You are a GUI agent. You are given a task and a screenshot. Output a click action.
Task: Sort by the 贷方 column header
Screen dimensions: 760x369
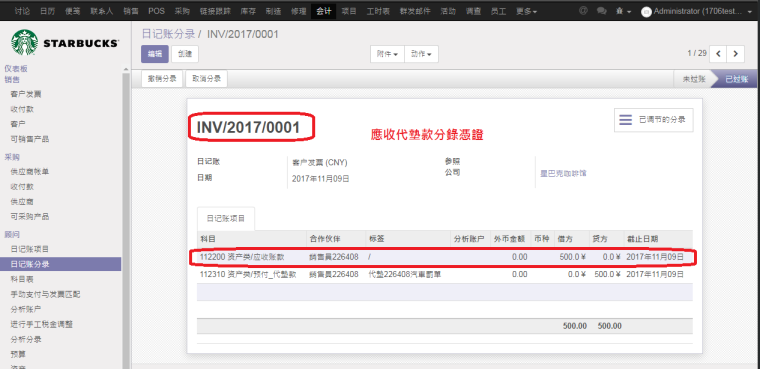606,239
